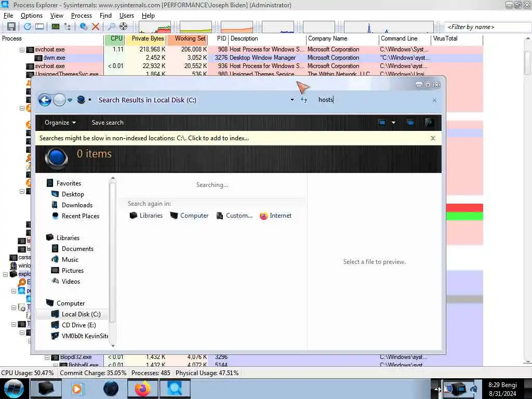Open the Find menu
The image size is (532, 399).
tap(105, 16)
